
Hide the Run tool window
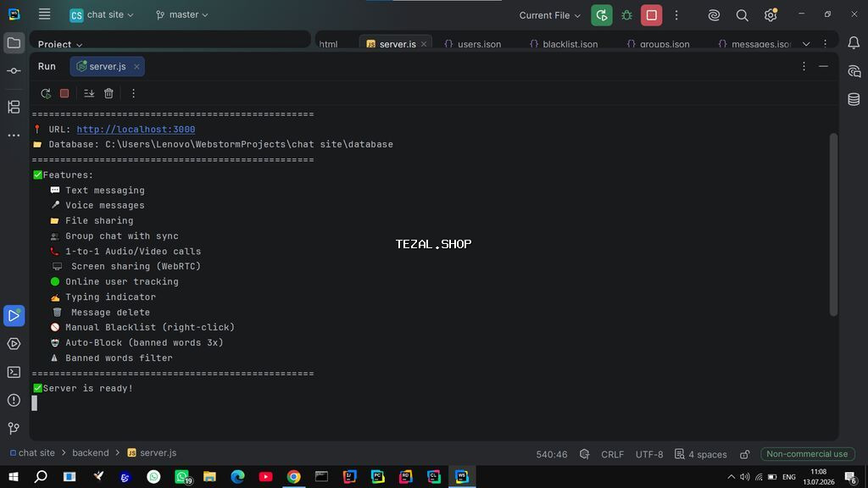(x=823, y=66)
